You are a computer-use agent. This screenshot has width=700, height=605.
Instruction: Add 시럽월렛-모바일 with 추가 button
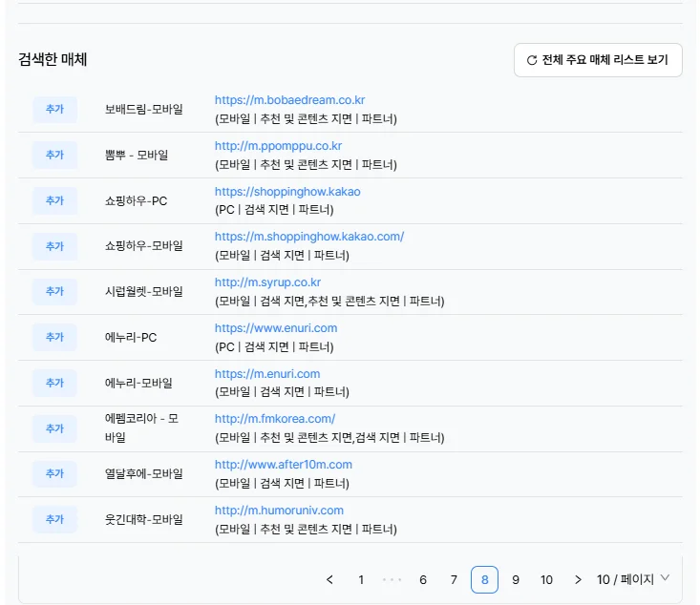tap(54, 291)
